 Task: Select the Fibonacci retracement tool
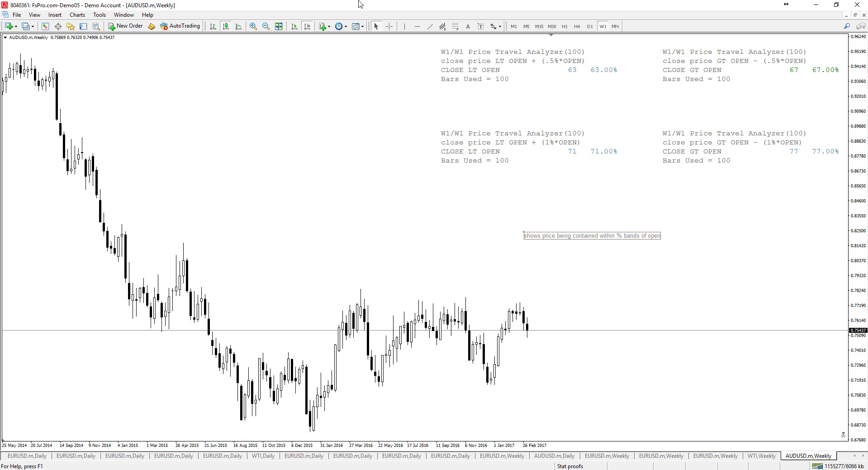(x=455, y=26)
